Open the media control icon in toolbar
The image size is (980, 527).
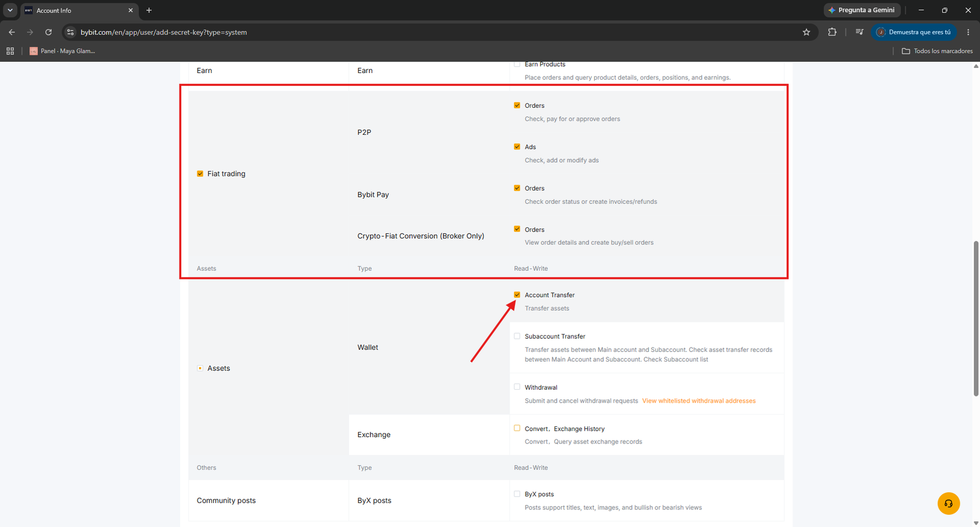[859, 32]
